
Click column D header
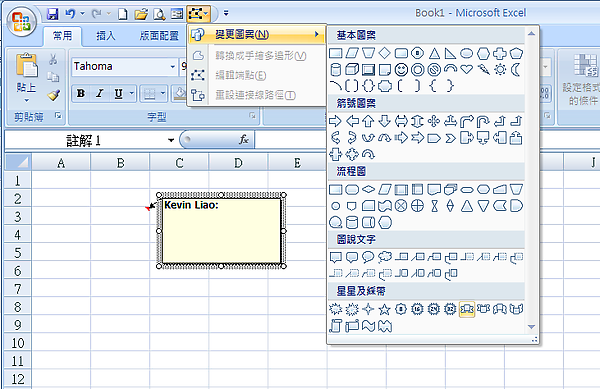[238, 163]
